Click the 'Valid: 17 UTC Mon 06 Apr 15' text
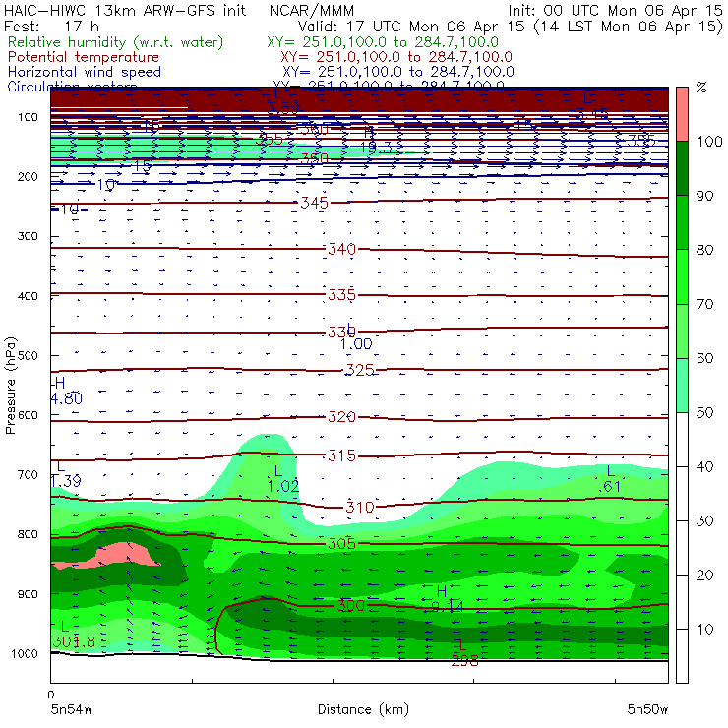728x728 pixels. pyautogui.click(x=413, y=27)
